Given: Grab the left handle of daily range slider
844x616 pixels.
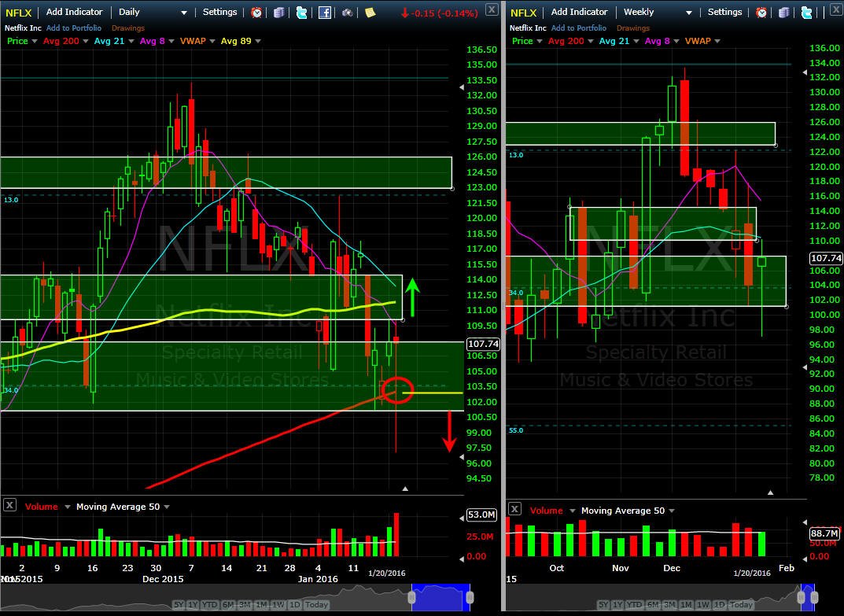Looking at the screenshot, I should (411, 598).
